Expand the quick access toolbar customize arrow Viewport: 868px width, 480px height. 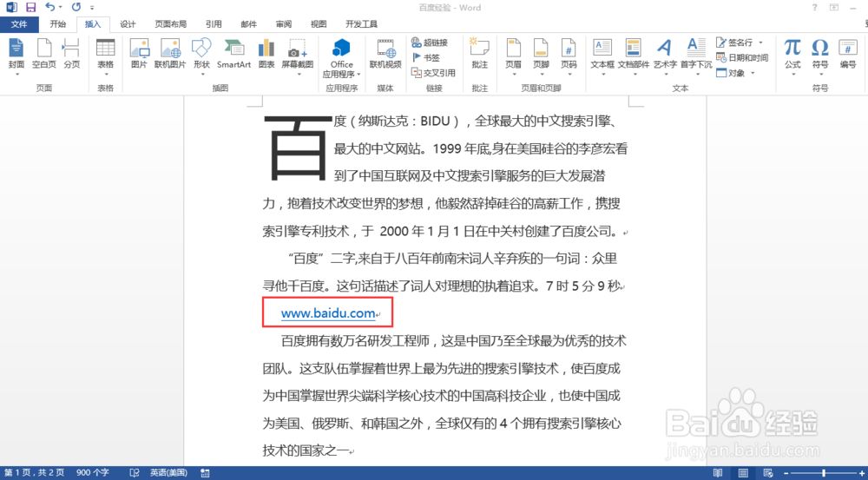click(x=92, y=8)
